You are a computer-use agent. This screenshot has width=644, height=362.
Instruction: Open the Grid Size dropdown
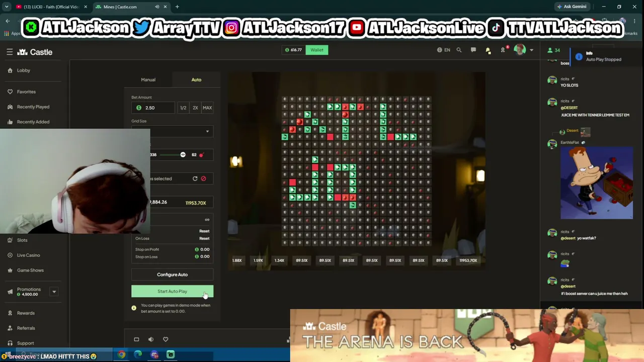172,131
